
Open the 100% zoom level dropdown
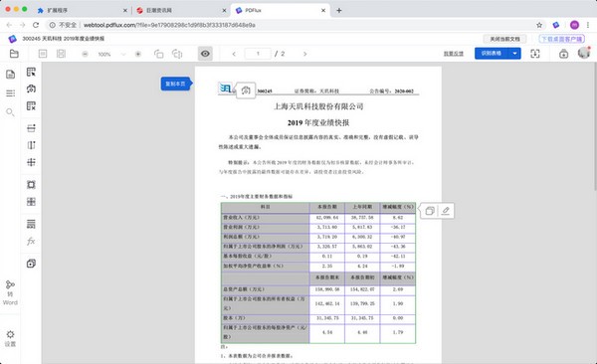(123, 54)
